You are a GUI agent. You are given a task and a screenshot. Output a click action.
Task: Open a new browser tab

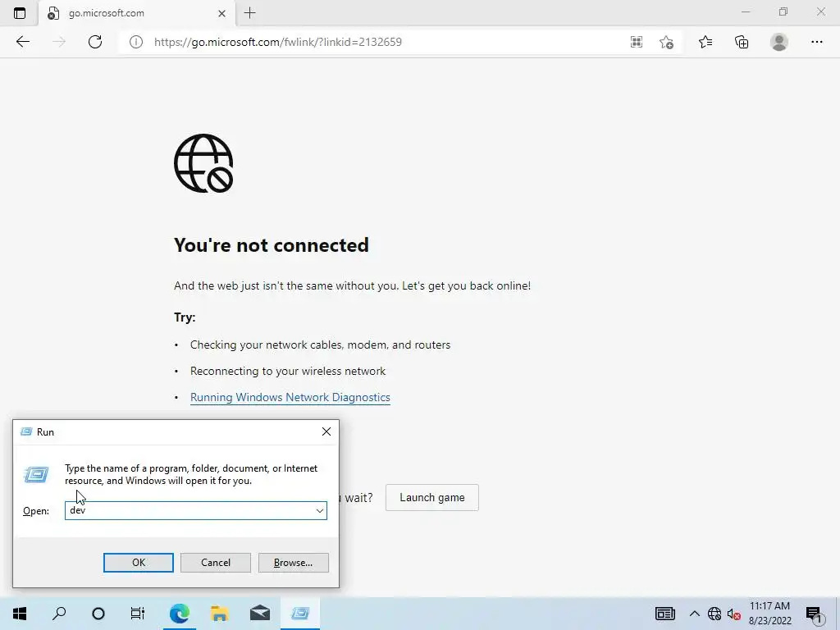249,13
